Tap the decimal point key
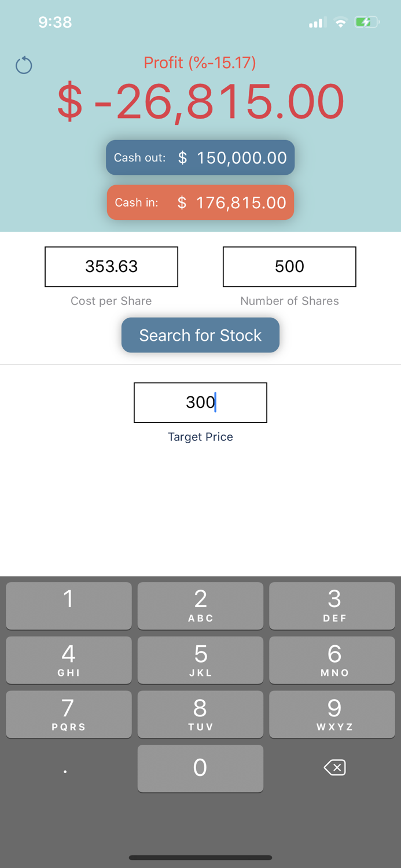Viewport: 401px width, 868px height. pyautogui.click(x=65, y=768)
